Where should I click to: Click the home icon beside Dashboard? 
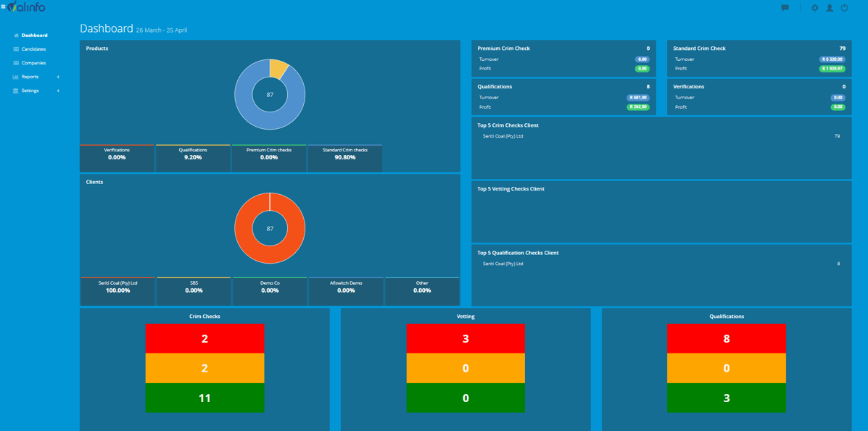point(16,35)
